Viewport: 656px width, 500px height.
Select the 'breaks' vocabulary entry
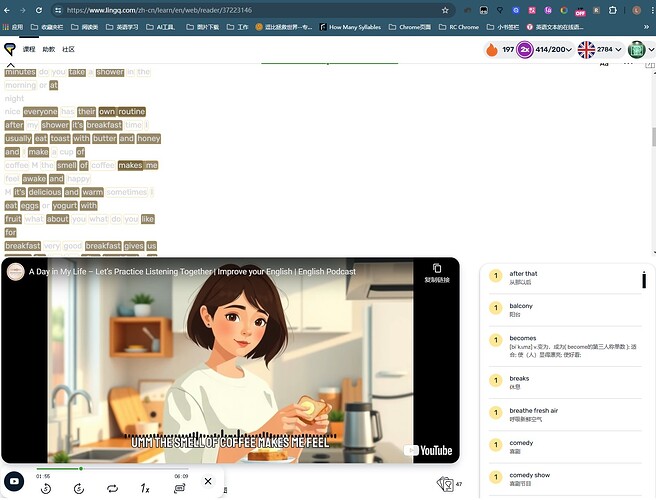point(565,382)
